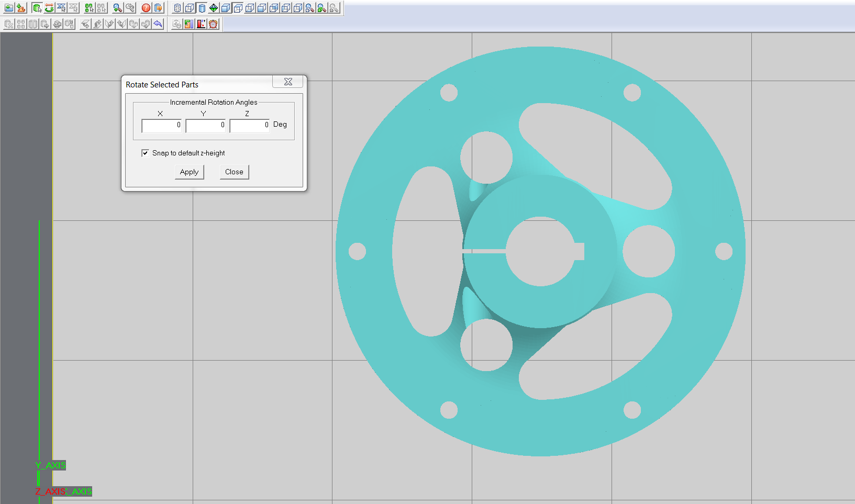
Task: Click the zoom-in magnifier with green plus
Action: (117, 8)
